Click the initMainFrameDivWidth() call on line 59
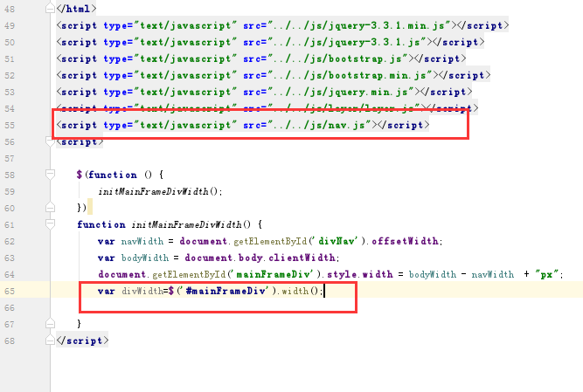The image size is (583, 392). (x=160, y=191)
